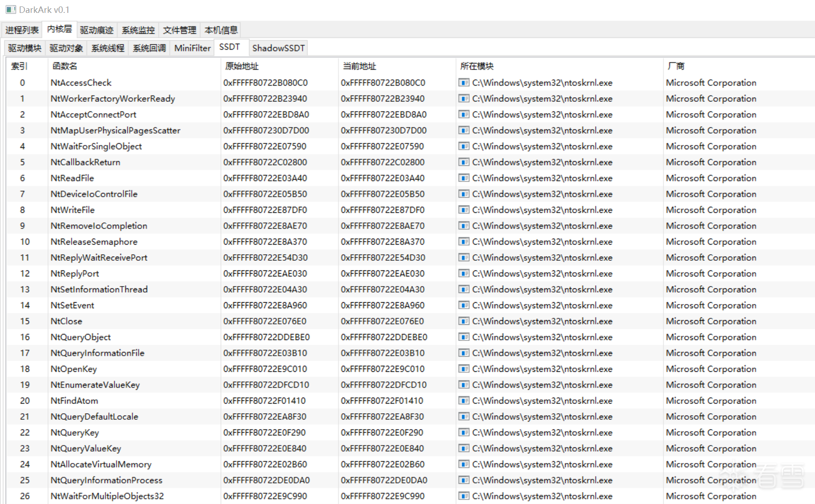This screenshot has height=504, width=815.
Task: View the 系统线程 sub-tab
Action: tap(108, 48)
